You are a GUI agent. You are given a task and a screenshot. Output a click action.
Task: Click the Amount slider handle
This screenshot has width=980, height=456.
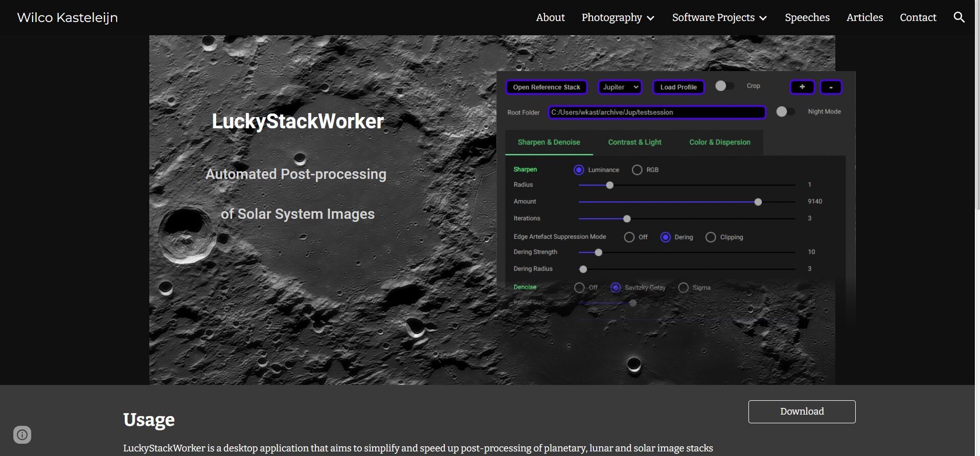(758, 202)
